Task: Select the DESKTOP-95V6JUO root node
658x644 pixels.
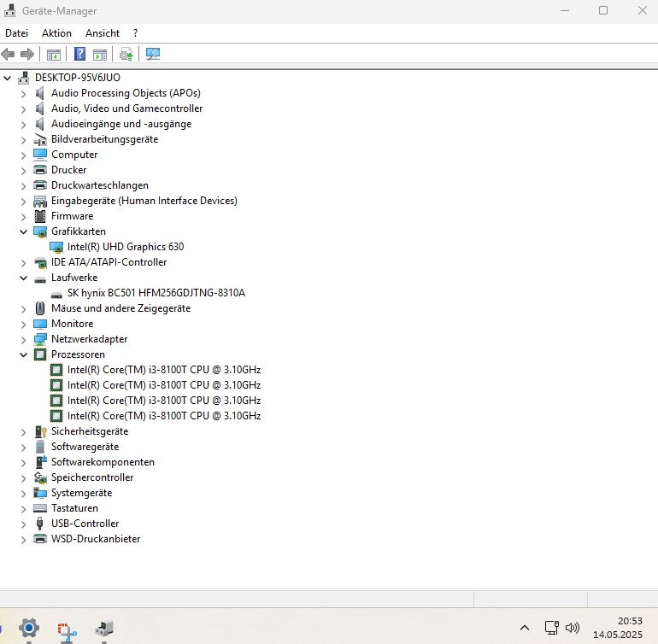Action: [77, 78]
